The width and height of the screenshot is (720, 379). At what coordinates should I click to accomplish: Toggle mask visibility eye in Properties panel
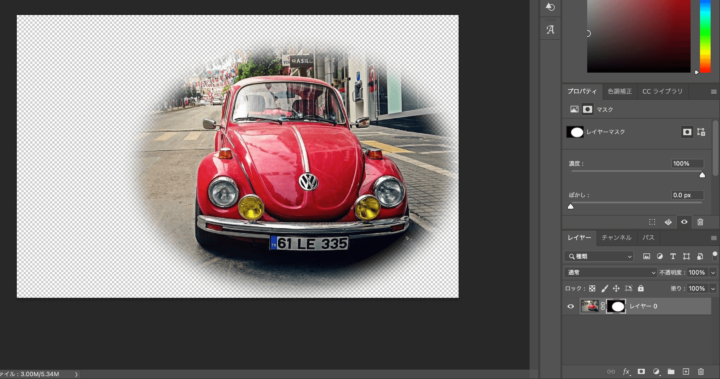684,222
